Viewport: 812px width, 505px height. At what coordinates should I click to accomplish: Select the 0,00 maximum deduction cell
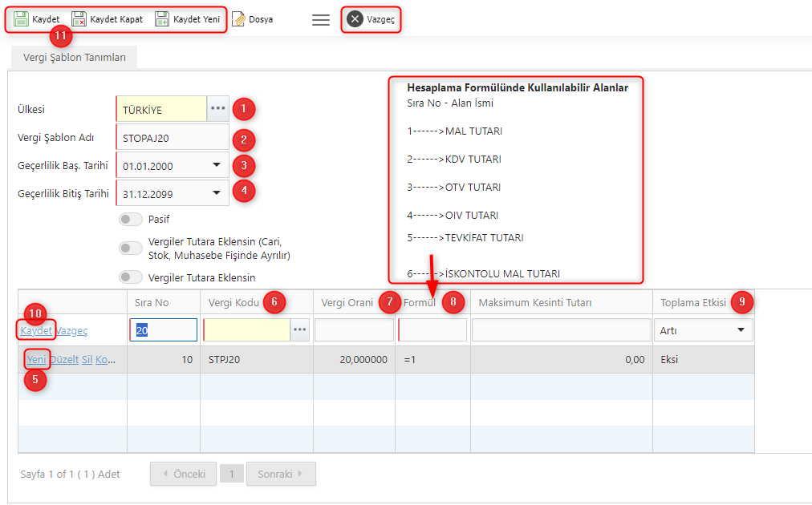pyautogui.click(x=562, y=360)
